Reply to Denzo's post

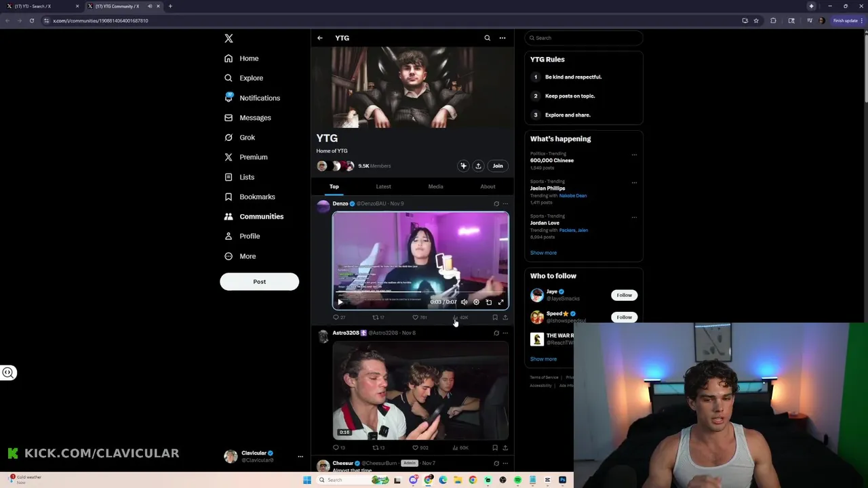pyautogui.click(x=338, y=317)
